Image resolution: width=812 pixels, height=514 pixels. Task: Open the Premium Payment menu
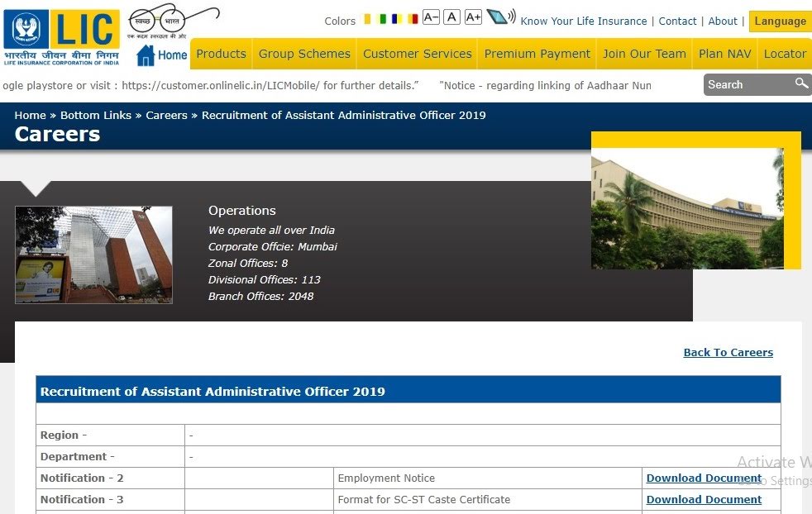[537, 54]
